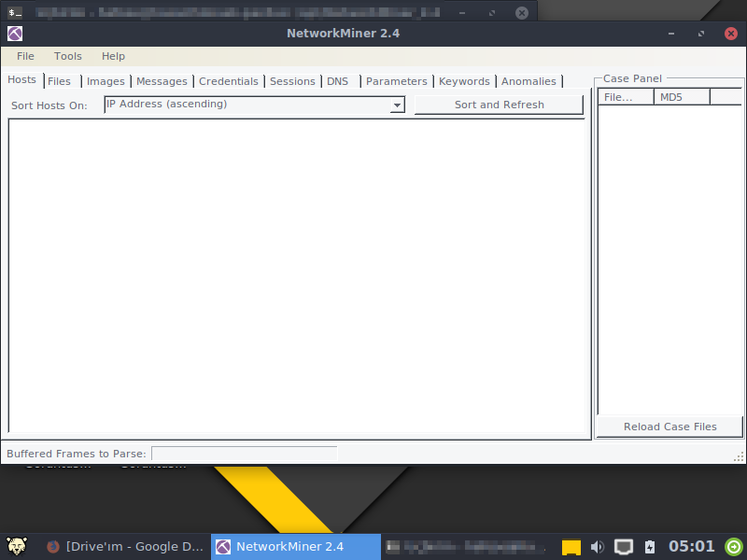Open the Tools menu
Screen dimensions: 747x560
(x=67, y=56)
